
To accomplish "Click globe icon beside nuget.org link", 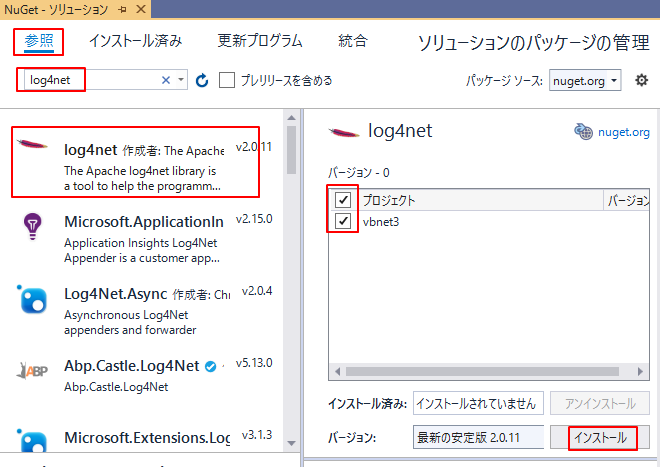I will 584,132.
